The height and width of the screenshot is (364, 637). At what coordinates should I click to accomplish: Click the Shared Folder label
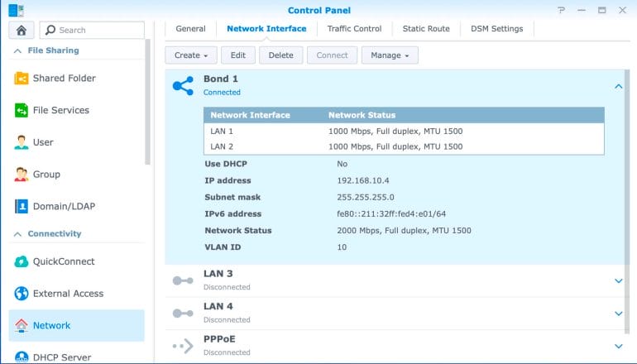pos(65,78)
